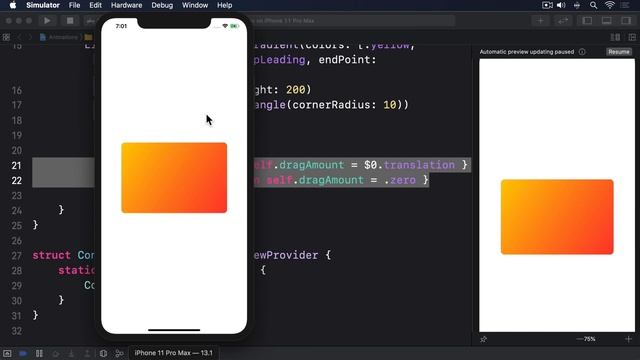Click the Xcode Stop button
This screenshot has height=360, width=640.
pyautogui.click(x=70, y=20)
